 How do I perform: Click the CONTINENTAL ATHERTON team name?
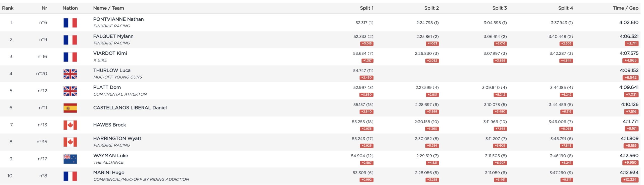120,94
